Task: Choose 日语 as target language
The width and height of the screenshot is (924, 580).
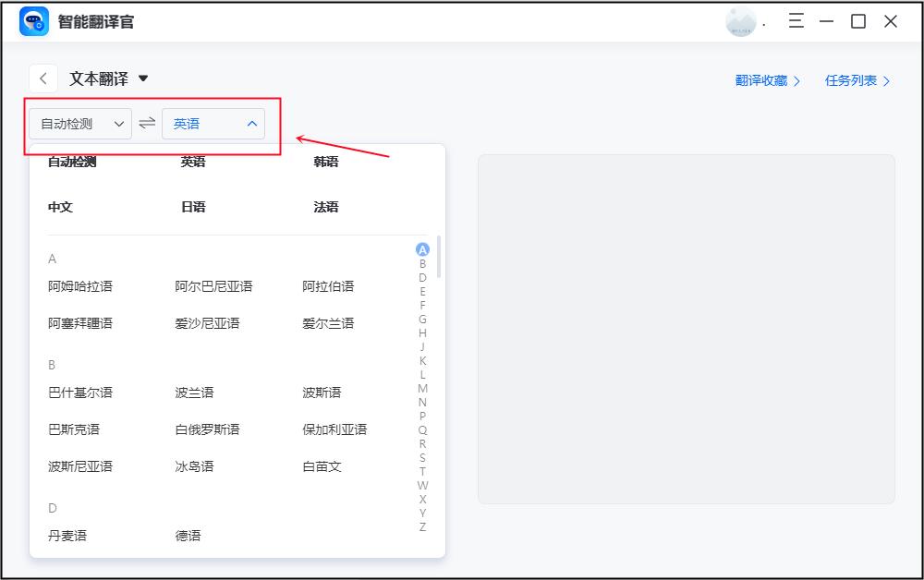Action: click(x=193, y=207)
